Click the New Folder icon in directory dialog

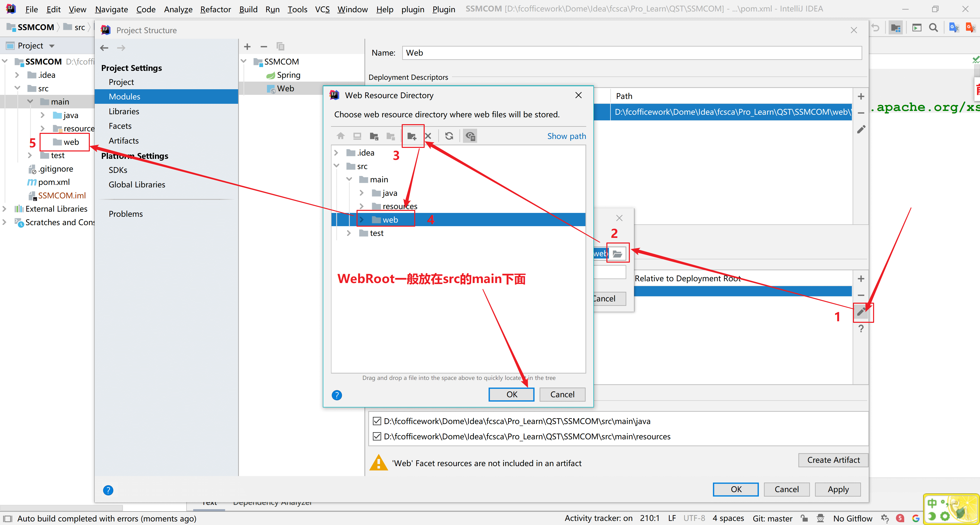point(412,136)
